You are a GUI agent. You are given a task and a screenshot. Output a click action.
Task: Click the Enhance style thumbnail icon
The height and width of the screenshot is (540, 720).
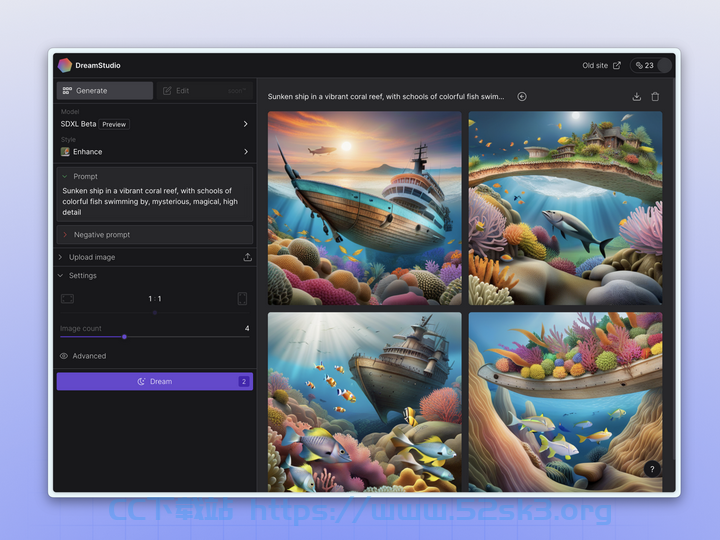tap(65, 152)
